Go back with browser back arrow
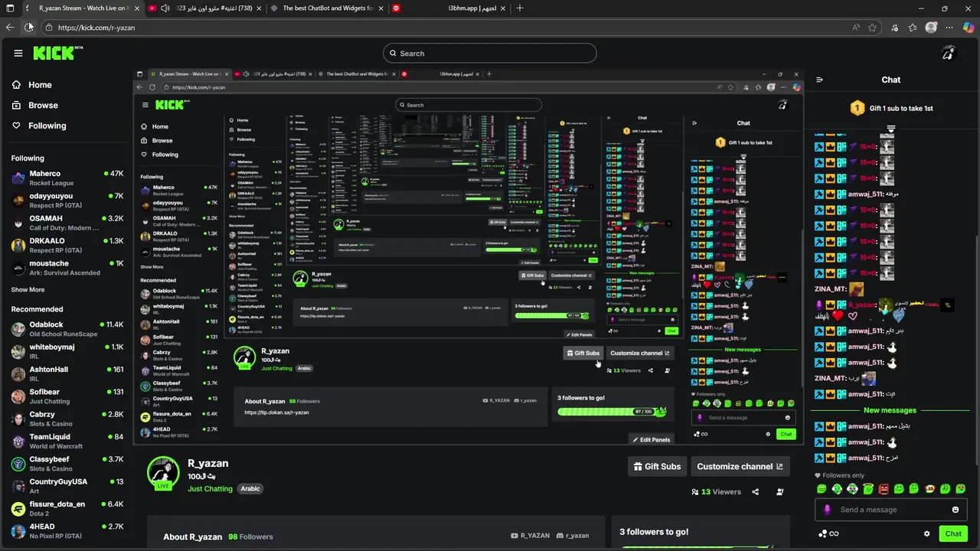 pos(10,28)
